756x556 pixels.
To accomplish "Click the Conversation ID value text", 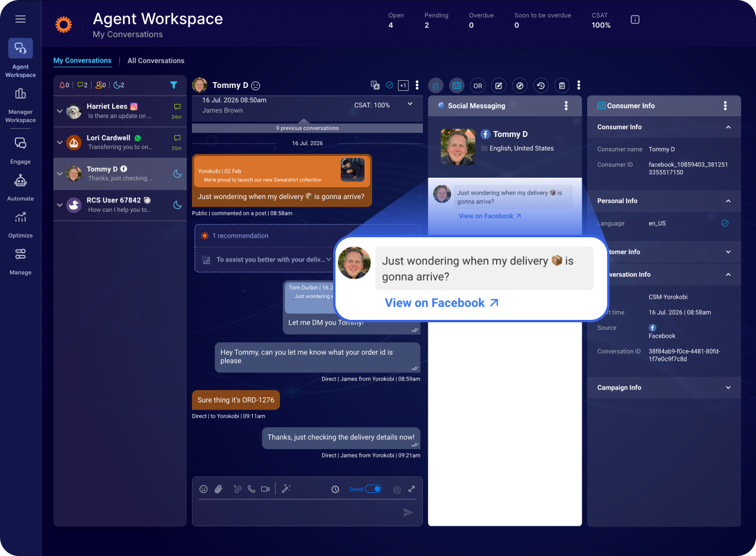I will click(685, 355).
